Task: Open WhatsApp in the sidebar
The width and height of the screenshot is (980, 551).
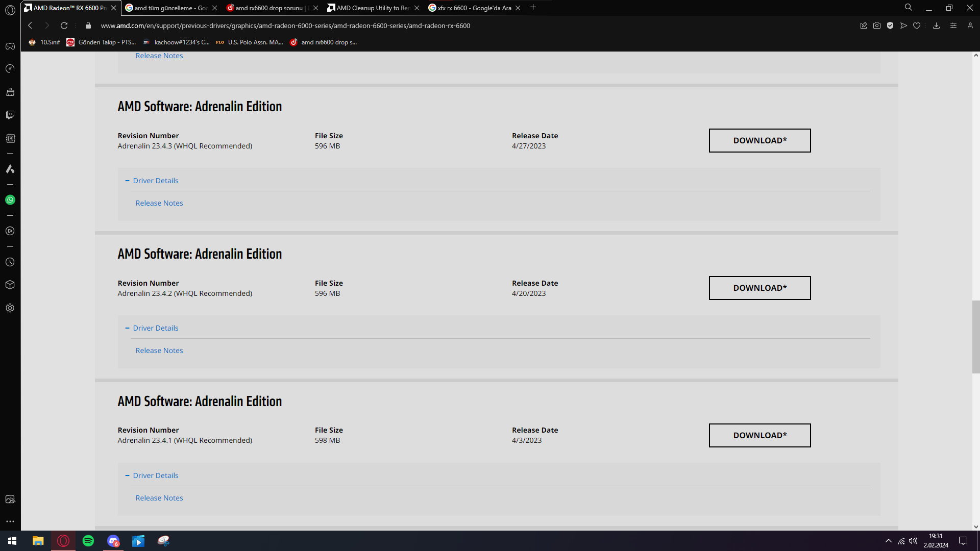Action: pos(10,200)
